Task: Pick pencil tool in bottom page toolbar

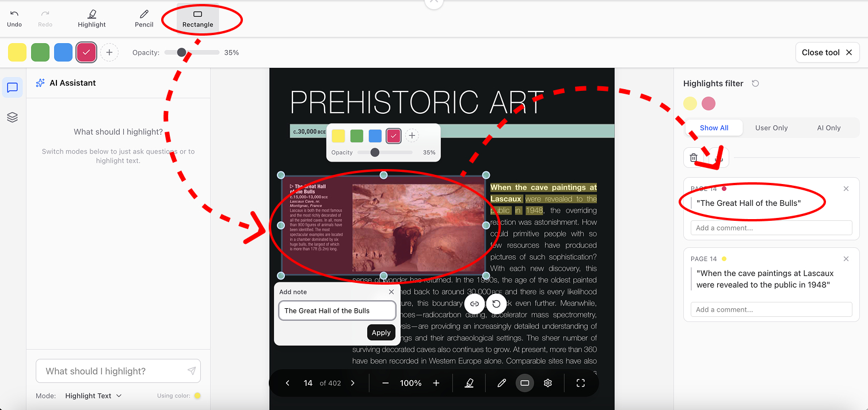Action: [x=501, y=383]
